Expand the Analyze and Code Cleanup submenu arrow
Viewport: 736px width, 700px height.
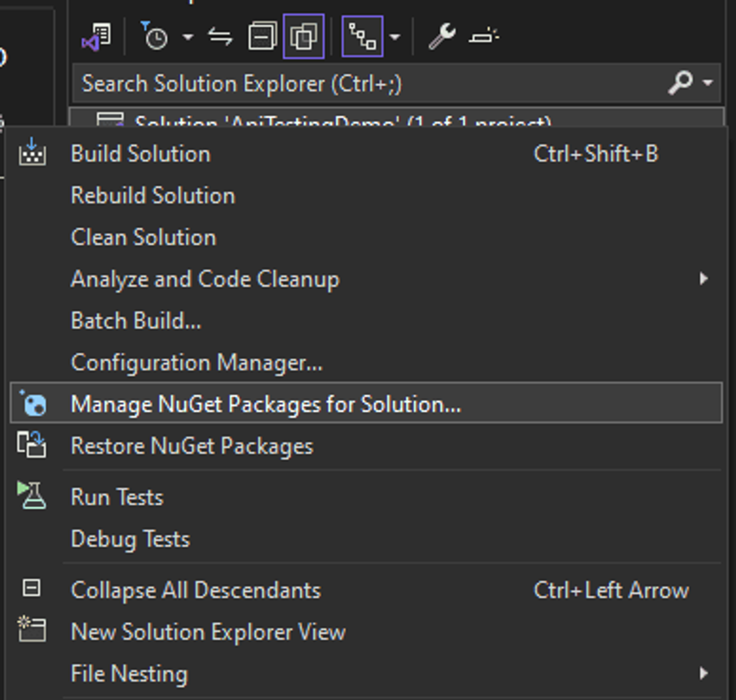pos(704,278)
